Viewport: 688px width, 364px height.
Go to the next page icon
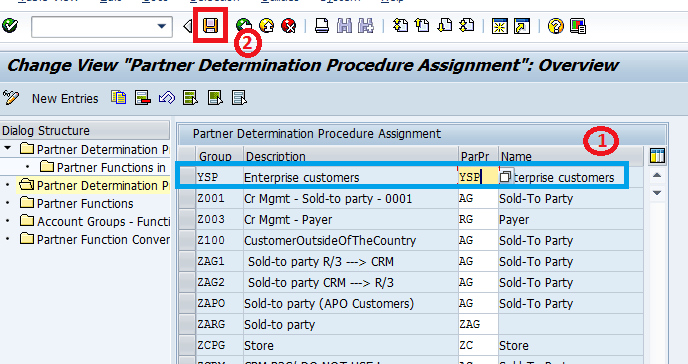click(x=444, y=26)
